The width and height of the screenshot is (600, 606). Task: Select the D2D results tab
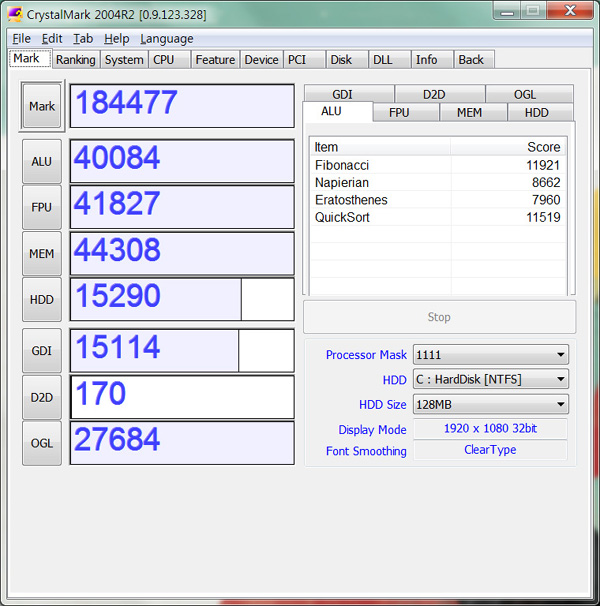[440, 94]
